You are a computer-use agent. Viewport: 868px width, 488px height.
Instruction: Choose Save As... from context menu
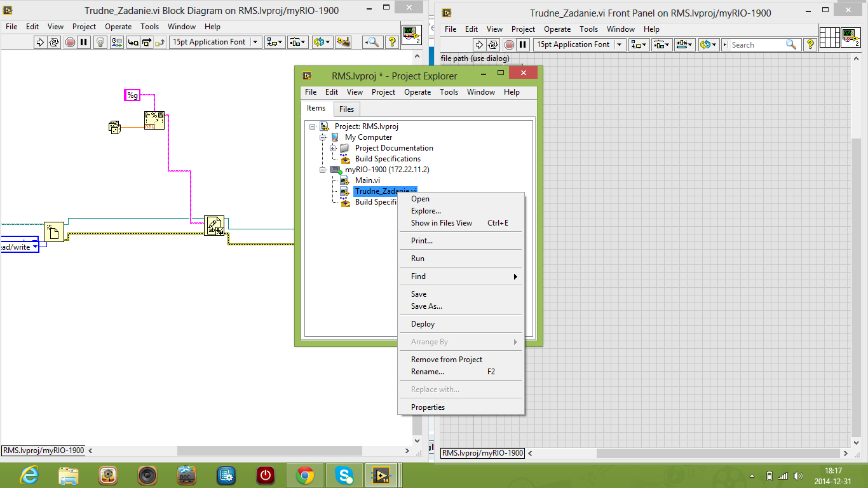[461, 306]
